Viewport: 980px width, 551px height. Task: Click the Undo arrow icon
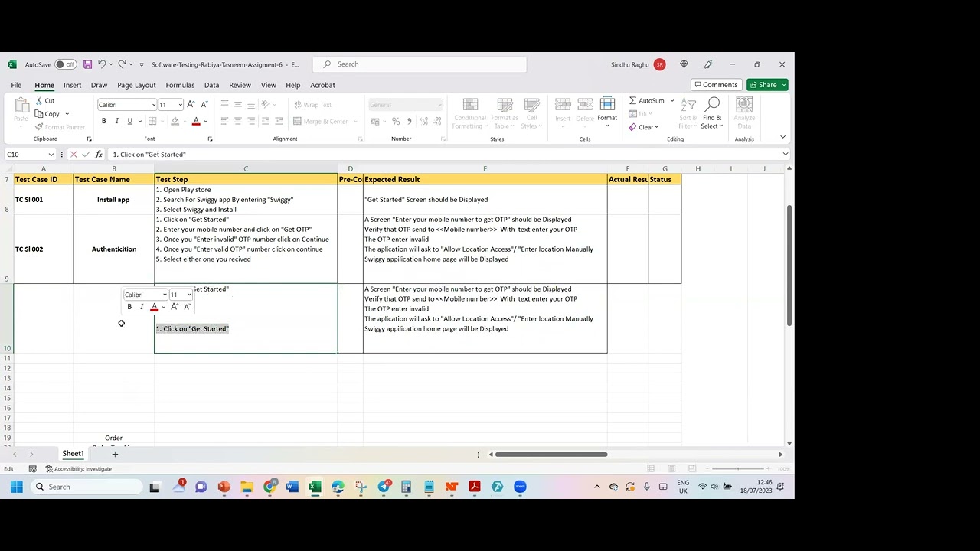[101, 64]
